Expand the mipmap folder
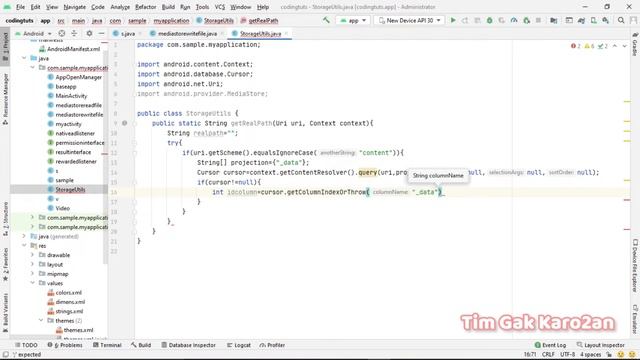The height and width of the screenshot is (360, 640). coord(32,274)
